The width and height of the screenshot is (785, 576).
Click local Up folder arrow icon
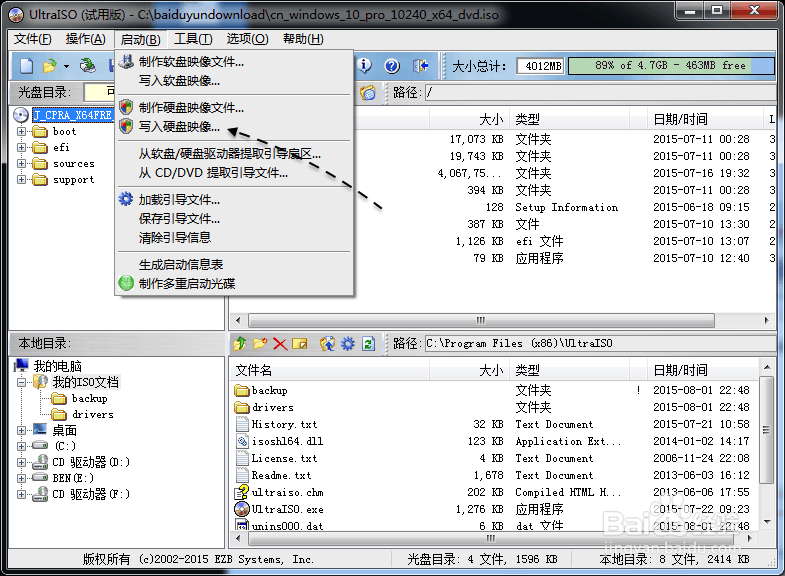(240, 343)
